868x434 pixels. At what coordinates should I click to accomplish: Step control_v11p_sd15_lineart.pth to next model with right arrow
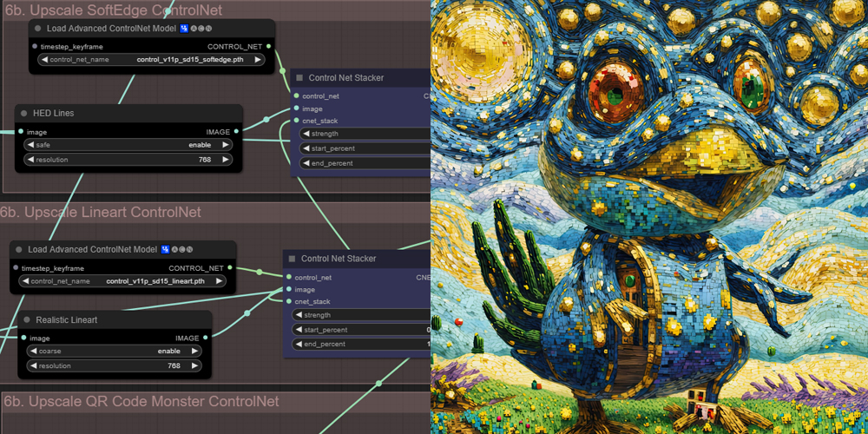[x=219, y=281]
